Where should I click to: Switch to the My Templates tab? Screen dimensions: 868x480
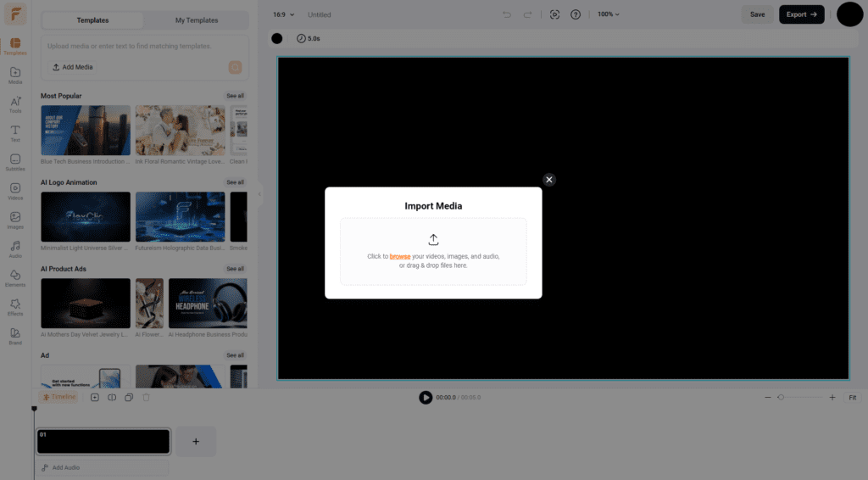tap(197, 20)
